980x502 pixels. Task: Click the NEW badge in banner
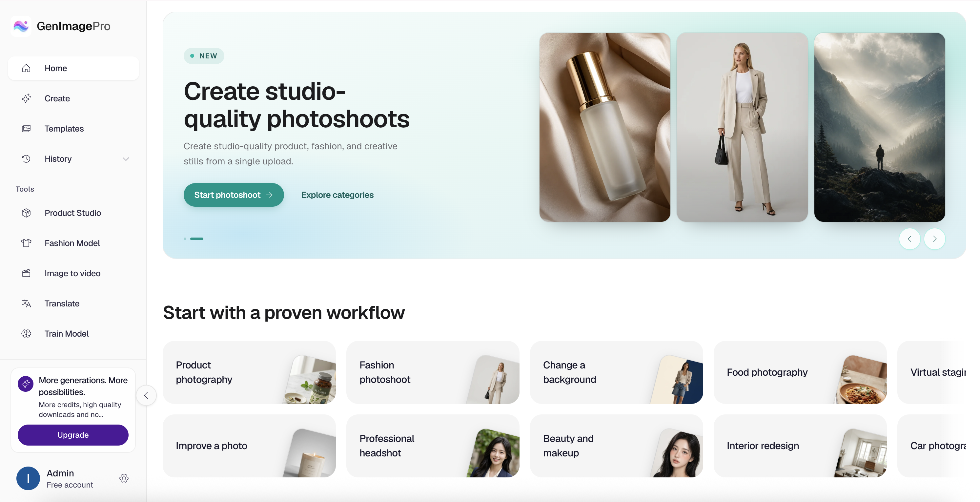(204, 56)
